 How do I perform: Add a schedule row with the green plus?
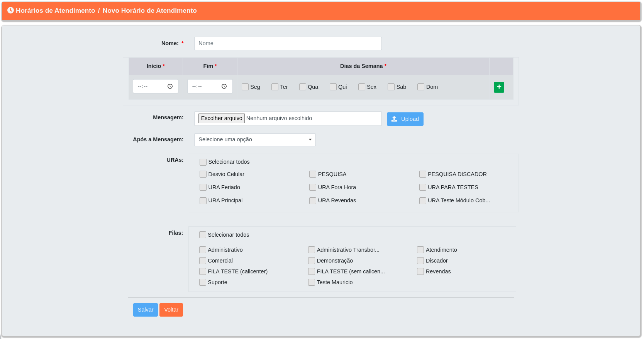[x=499, y=87]
